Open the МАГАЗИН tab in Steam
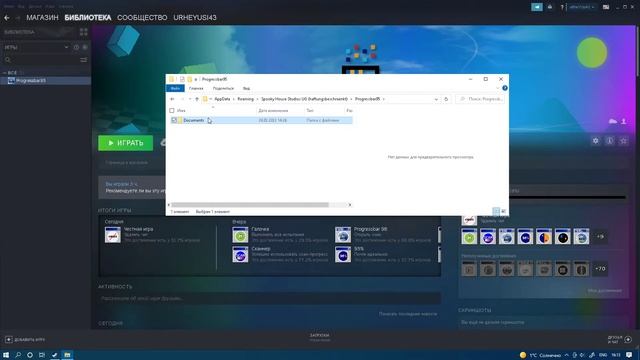Viewport: 640px width, 360px height. (x=42, y=18)
